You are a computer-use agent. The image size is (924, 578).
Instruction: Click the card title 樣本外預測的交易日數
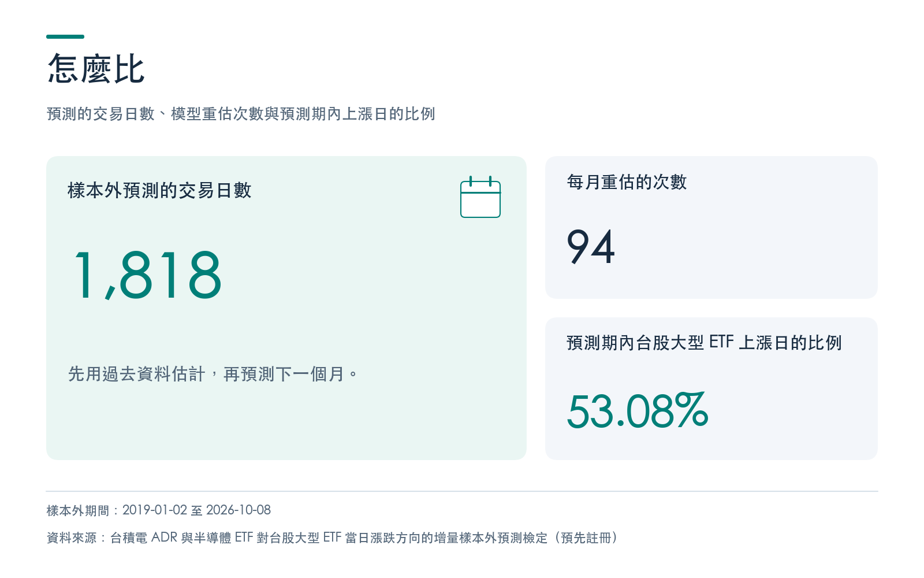[x=159, y=190]
